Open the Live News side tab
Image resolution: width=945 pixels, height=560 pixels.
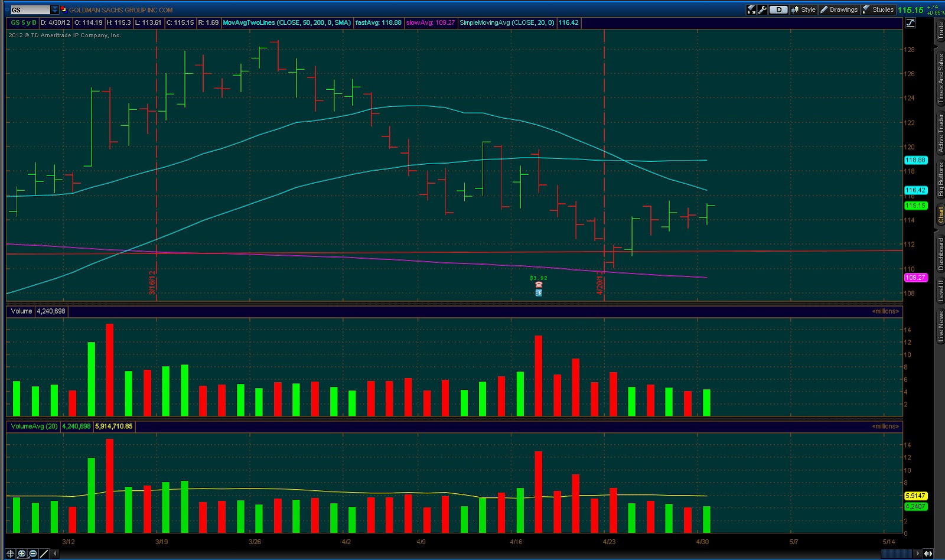(x=940, y=327)
